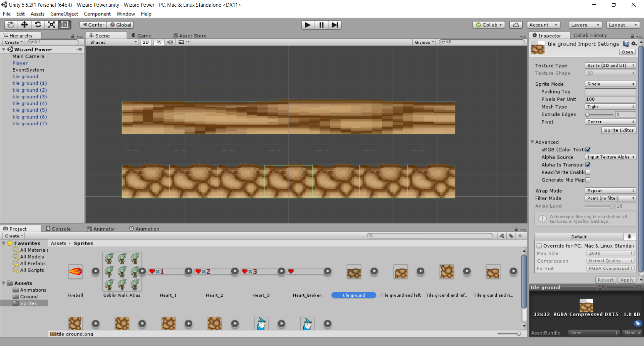Click the Account button
This screenshot has height=346, width=644.
543,25
